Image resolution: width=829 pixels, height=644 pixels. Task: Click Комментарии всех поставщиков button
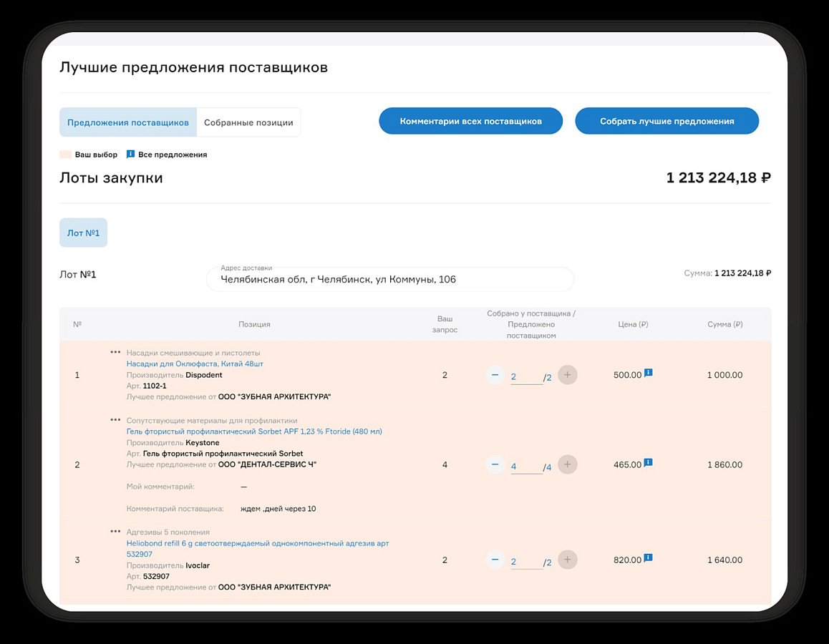pos(470,121)
